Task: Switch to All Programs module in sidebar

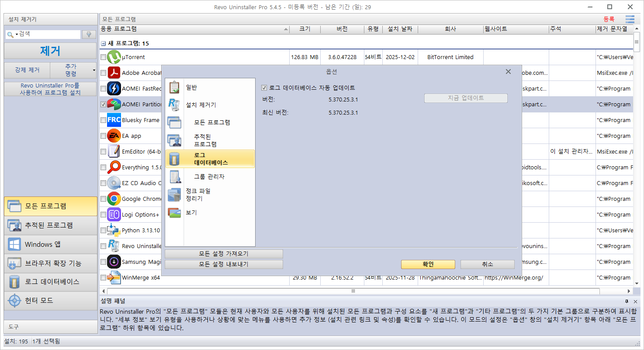Action: click(x=51, y=206)
